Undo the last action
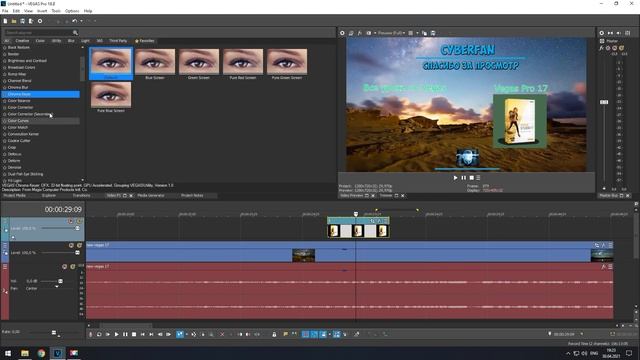The height and width of the screenshot is (360, 640). [x=74, y=21]
